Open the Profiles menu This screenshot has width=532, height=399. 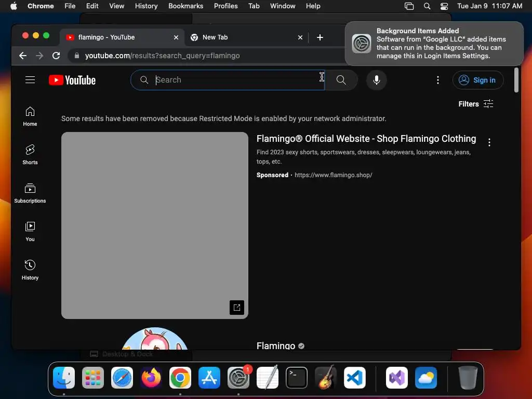(x=225, y=6)
